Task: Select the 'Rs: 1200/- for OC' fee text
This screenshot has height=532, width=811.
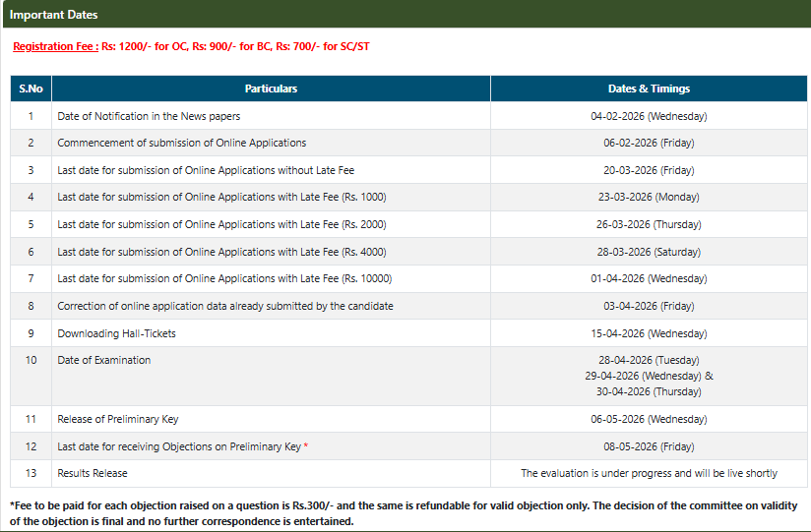Action: point(145,46)
